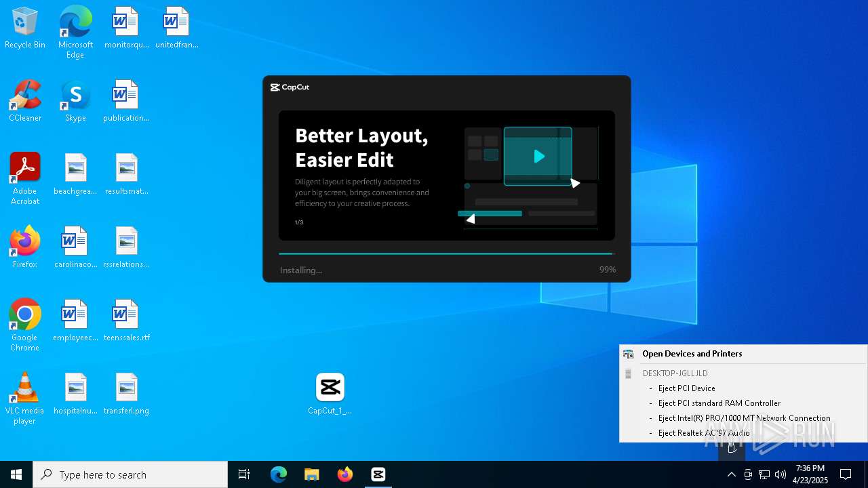Select the hospitalnu... image file
Screen dimensions: 868x488
[75, 394]
